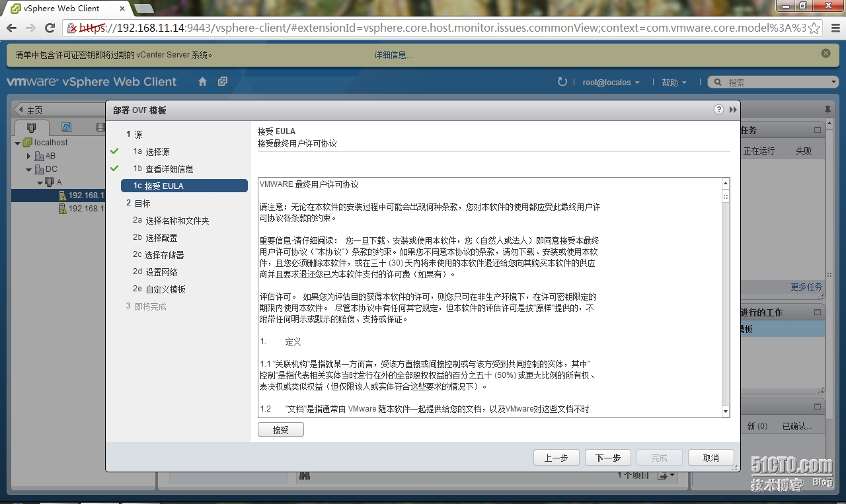The height and width of the screenshot is (504, 846).
Task: Maximize the 进行的工作 work-in-progress panel
Action: (x=818, y=312)
